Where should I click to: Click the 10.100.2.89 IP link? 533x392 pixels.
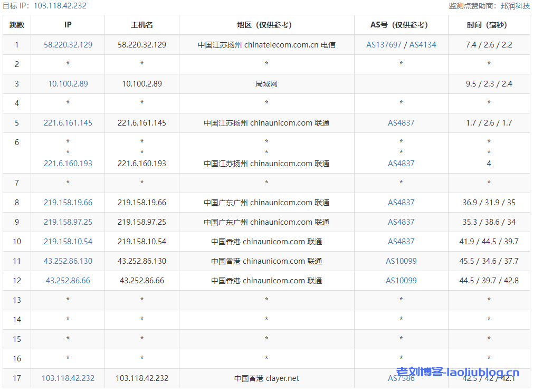tap(68, 84)
